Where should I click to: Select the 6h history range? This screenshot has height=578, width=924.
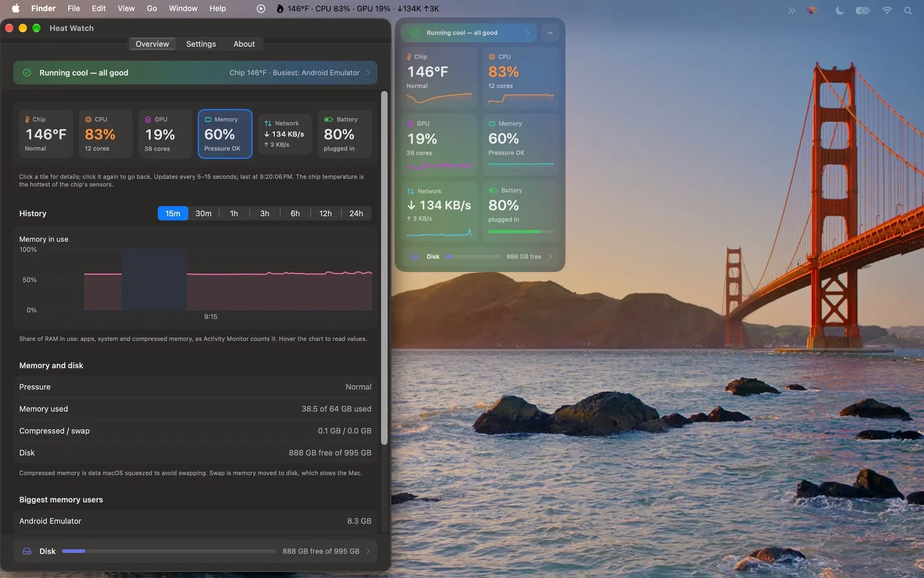295,213
